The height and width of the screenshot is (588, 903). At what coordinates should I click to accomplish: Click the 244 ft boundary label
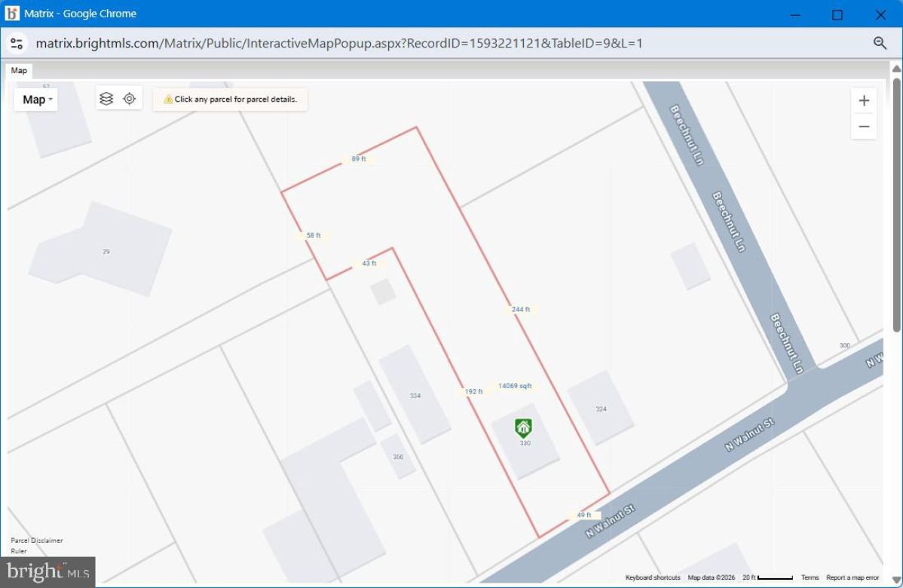521,309
